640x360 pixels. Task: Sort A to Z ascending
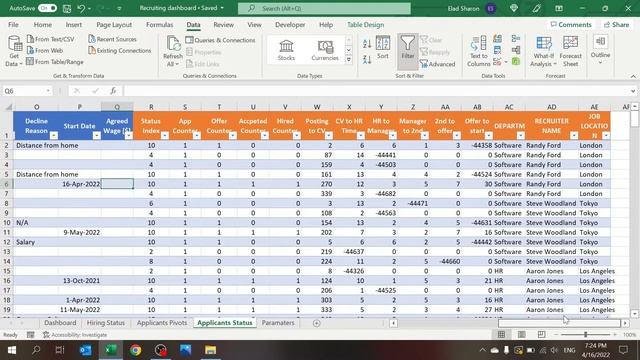367,43
